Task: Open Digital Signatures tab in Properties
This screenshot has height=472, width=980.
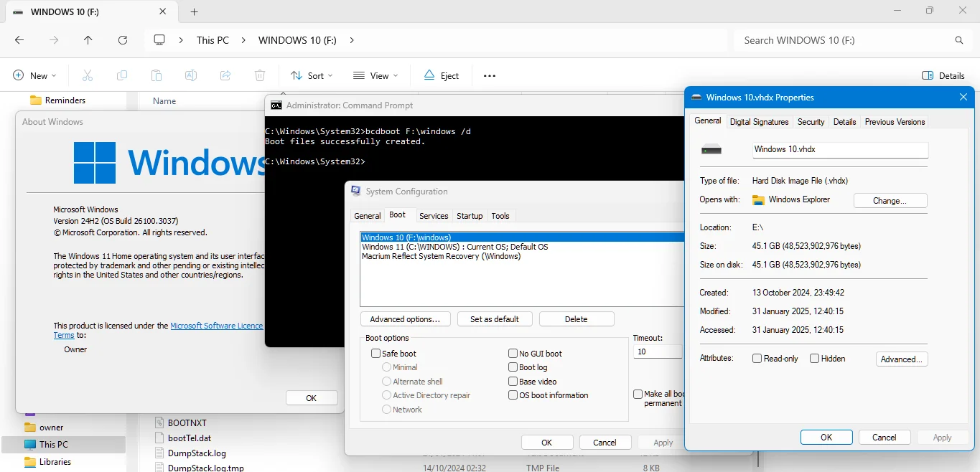Action: click(x=759, y=122)
